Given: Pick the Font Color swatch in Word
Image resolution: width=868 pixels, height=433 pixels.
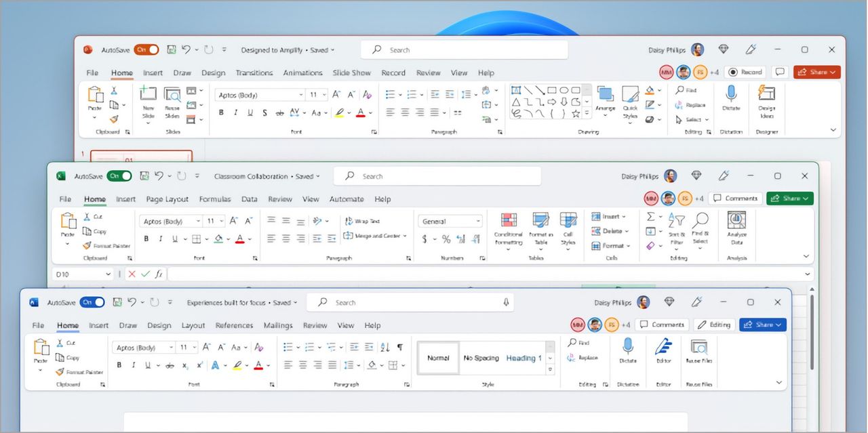Looking at the screenshot, I should click(260, 365).
